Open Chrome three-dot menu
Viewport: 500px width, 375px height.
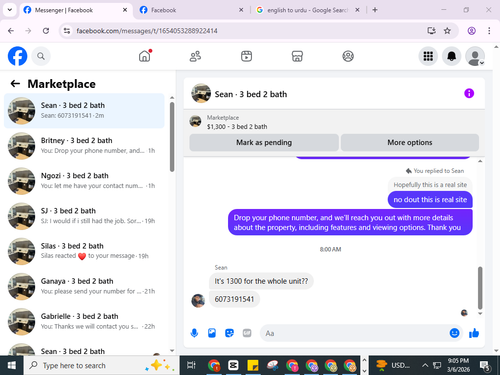click(x=489, y=31)
